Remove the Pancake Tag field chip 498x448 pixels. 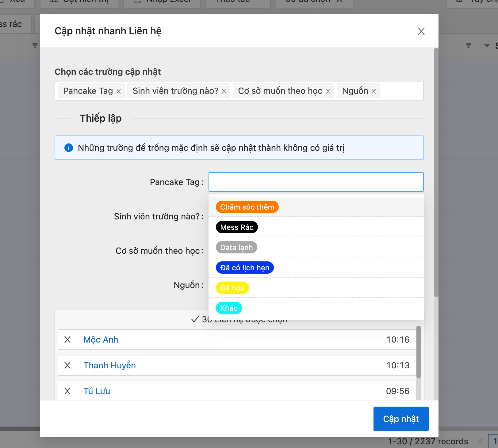click(119, 91)
